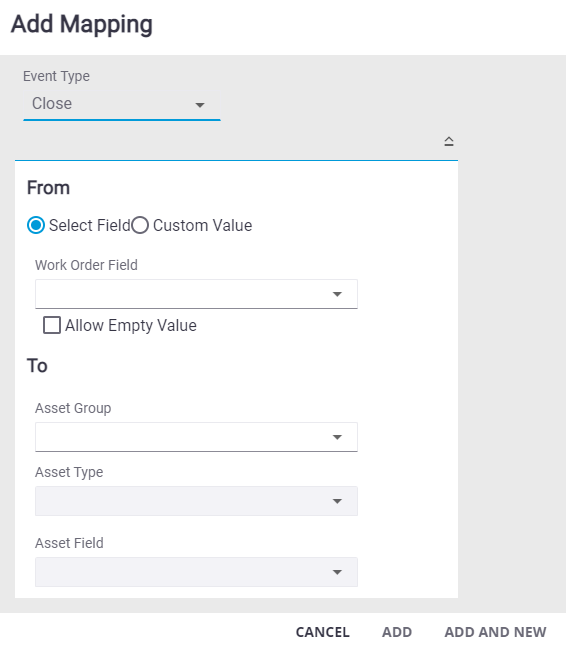Collapse the mapping panel with the up chevron icon
This screenshot has width=566, height=647.
[449, 142]
